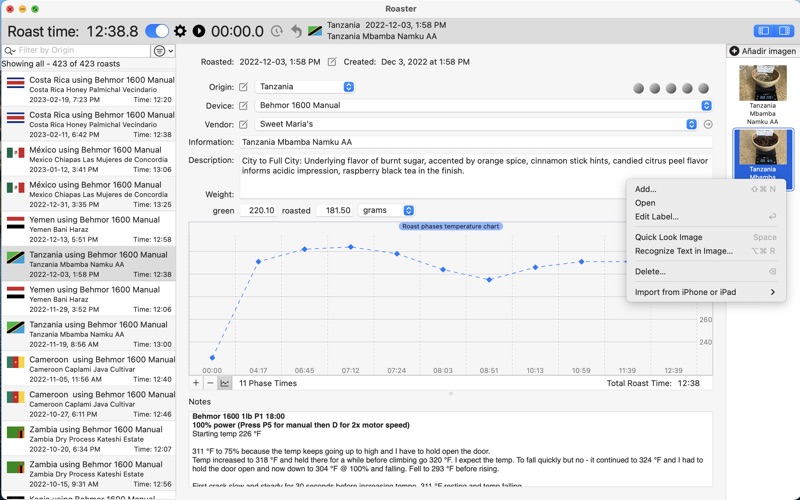800x500 pixels.
Task: Expand Import from iPhone or iPad submenu
Action: tap(706, 292)
